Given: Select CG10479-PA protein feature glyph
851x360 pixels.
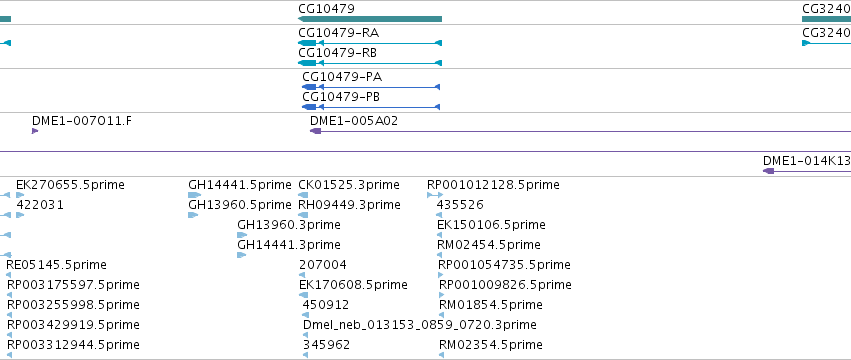Looking at the screenshot, I should 371,87.
